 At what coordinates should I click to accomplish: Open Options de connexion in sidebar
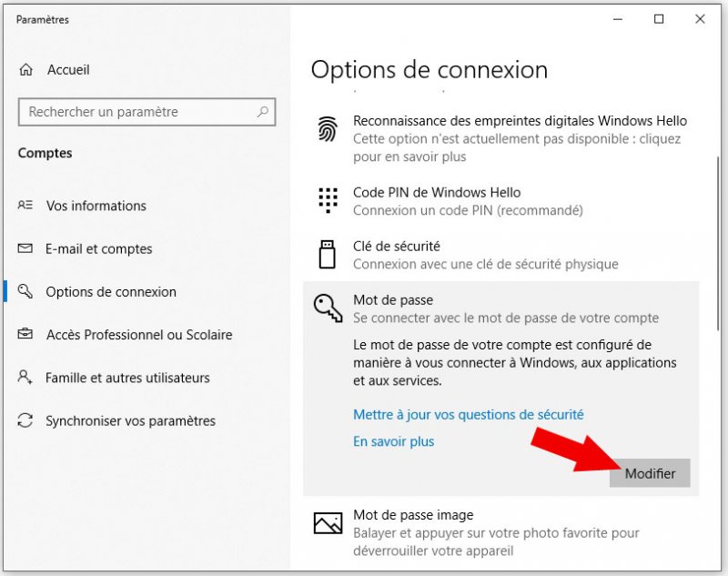[x=111, y=292]
